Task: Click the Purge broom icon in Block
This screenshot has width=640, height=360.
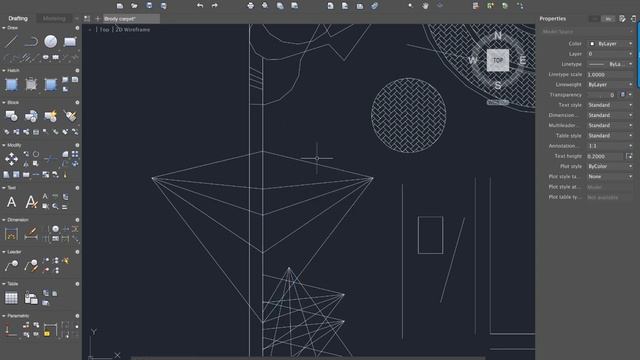Action: click(x=70, y=116)
